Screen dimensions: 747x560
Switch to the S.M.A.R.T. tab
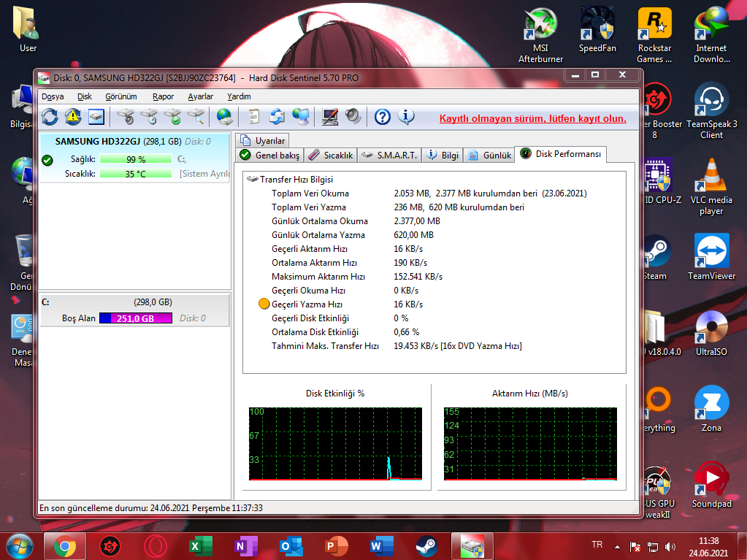pos(389,156)
